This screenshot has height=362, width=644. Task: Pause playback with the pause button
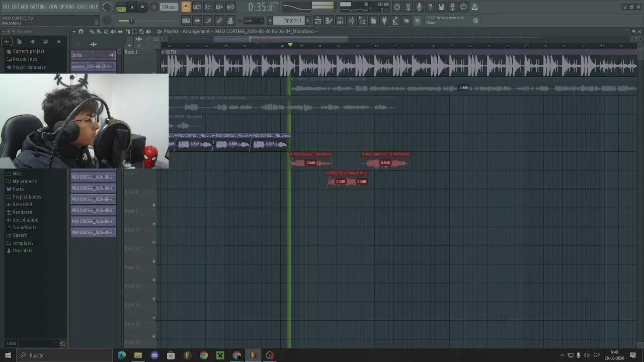(x=132, y=8)
